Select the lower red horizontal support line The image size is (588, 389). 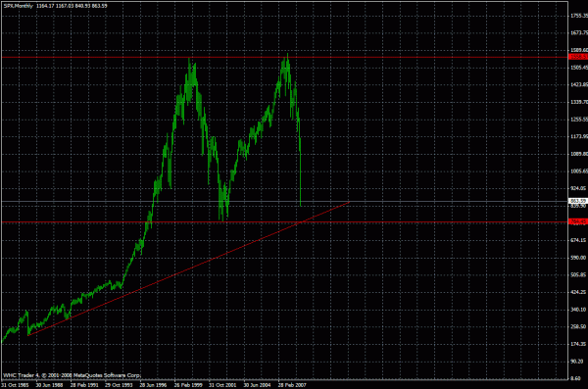coord(285,222)
